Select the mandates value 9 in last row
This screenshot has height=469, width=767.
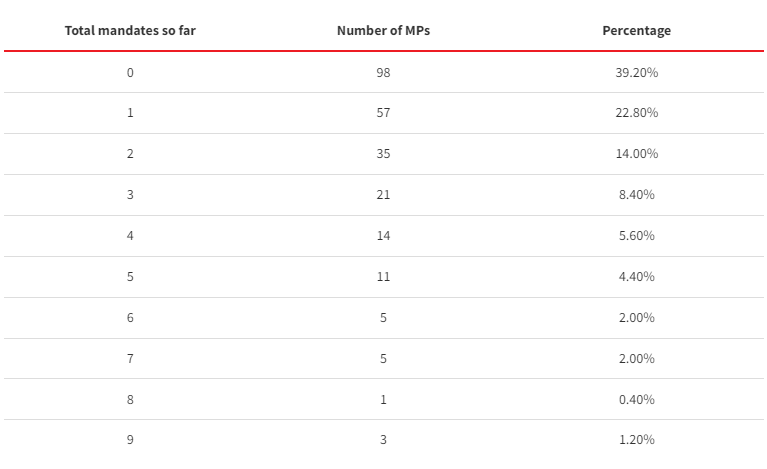click(x=130, y=440)
